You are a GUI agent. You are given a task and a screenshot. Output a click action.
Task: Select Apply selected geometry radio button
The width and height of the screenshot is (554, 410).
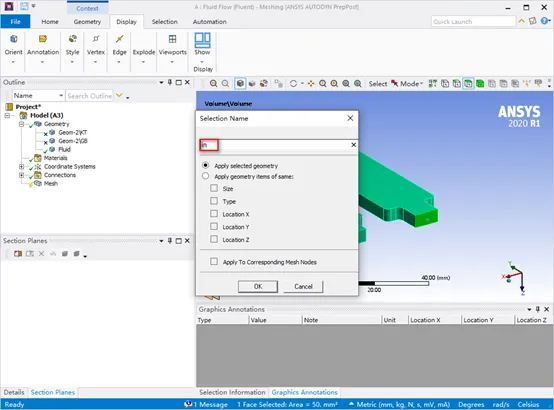click(x=205, y=165)
